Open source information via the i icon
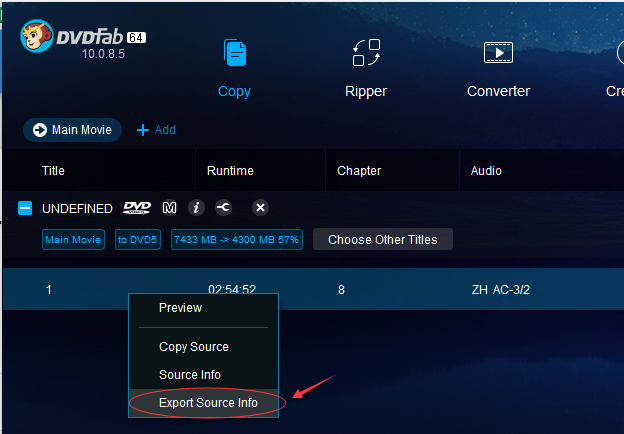 pyautogui.click(x=196, y=208)
